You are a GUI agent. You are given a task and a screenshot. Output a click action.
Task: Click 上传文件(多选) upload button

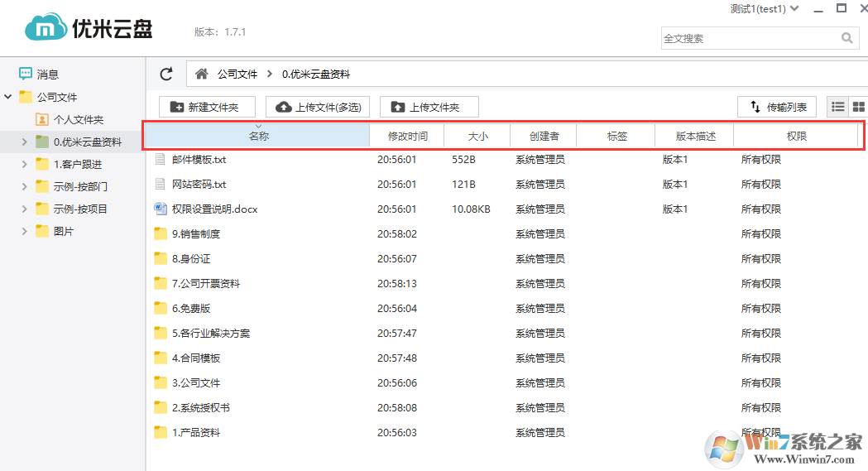click(x=318, y=107)
